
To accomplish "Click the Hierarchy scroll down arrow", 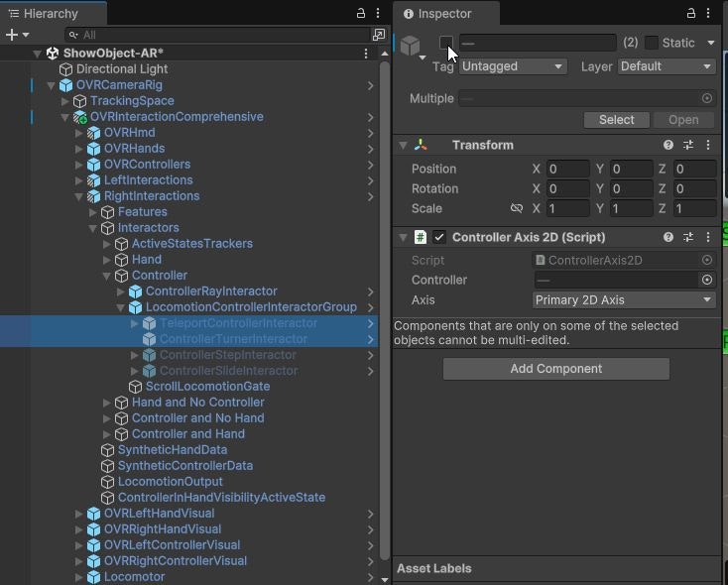I will point(385,579).
